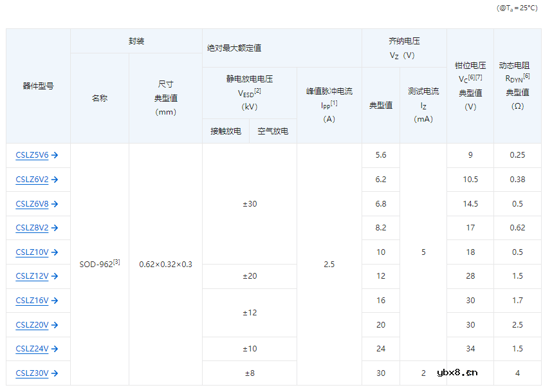Click the arrow icon next to CSLZ12V
This screenshot has height=392, width=552.
click(54, 276)
